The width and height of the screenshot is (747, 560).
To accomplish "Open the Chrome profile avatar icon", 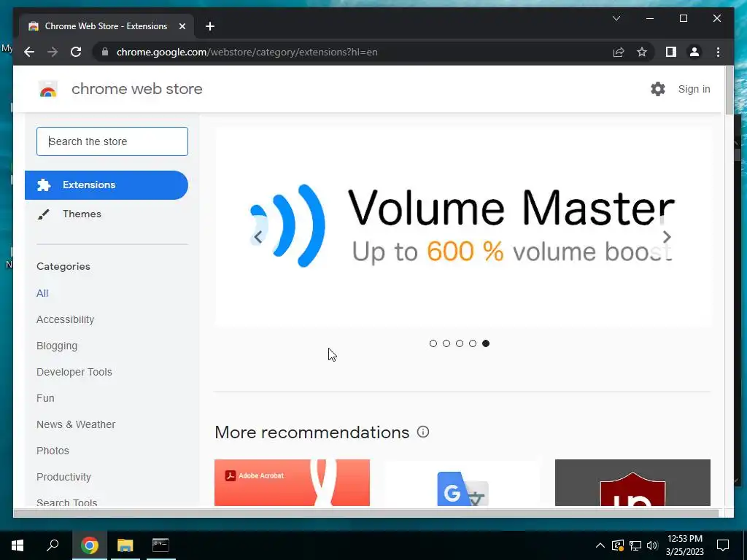I will click(x=694, y=52).
